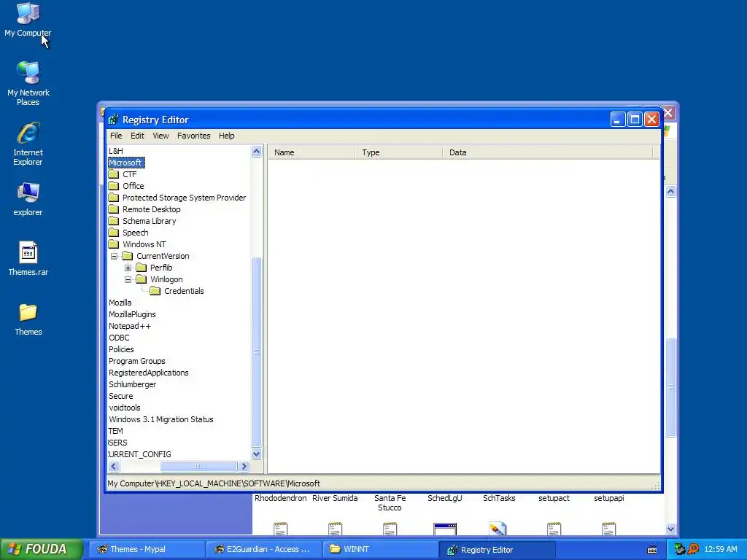Click the Remote Desktop key folder icon
The image size is (747, 560).
tap(113, 209)
